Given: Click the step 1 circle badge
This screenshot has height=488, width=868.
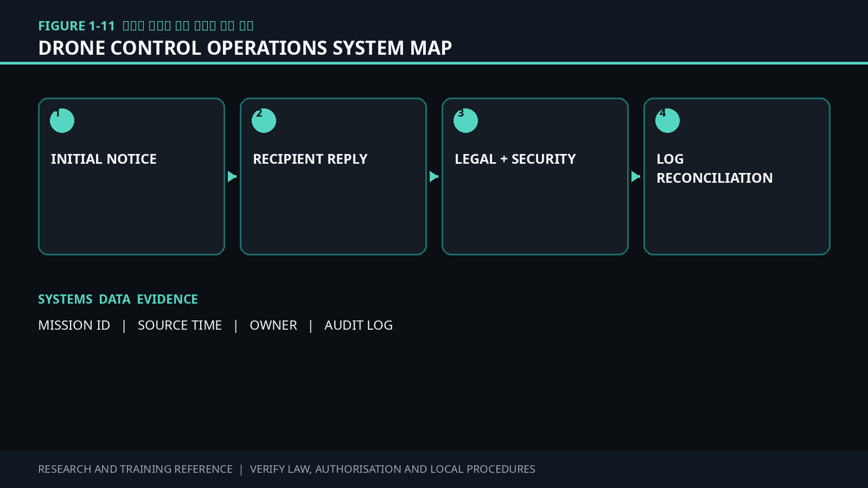Looking at the screenshot, I should [x=62, y=120].
